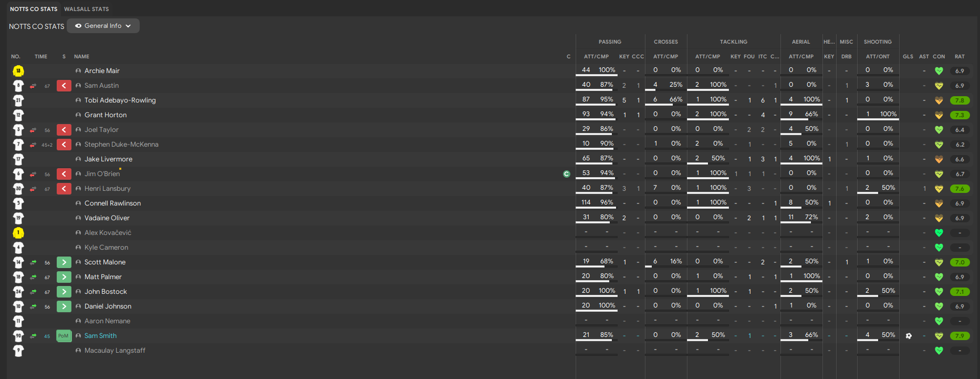Click the person icon beside Jake Livermore

pos(78,159)
